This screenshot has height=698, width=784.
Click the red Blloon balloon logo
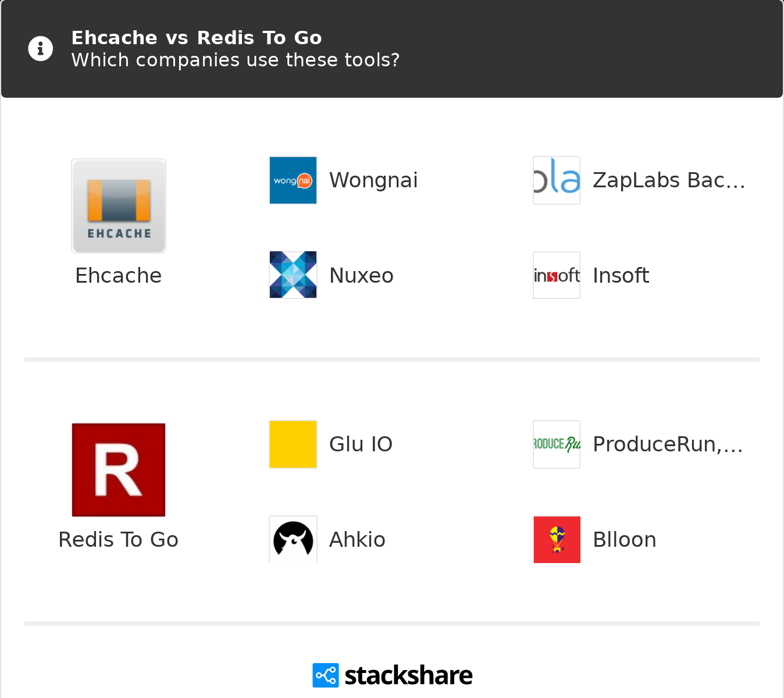tap(557, 539)
